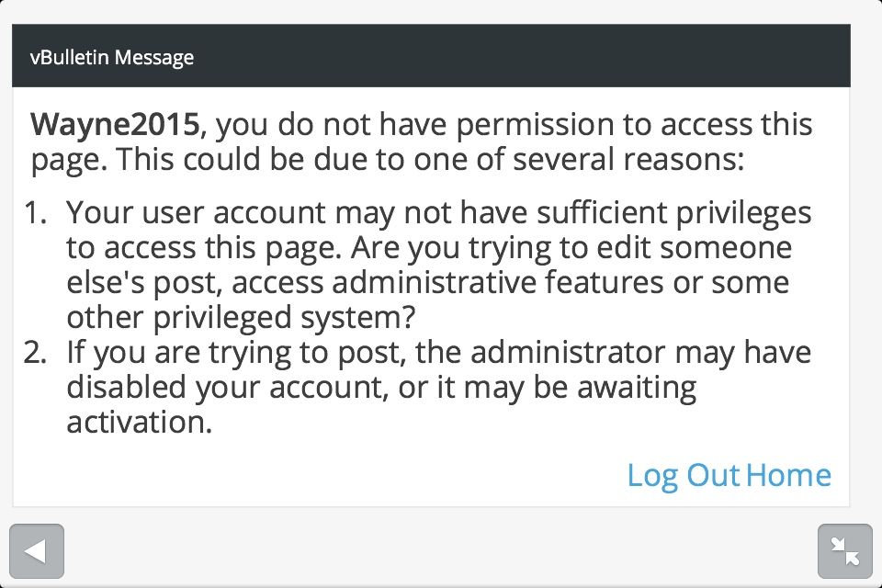This screenshot has width=882, height=588.
Task: Click the vBulletin Message header title
Action: [111, 57]
